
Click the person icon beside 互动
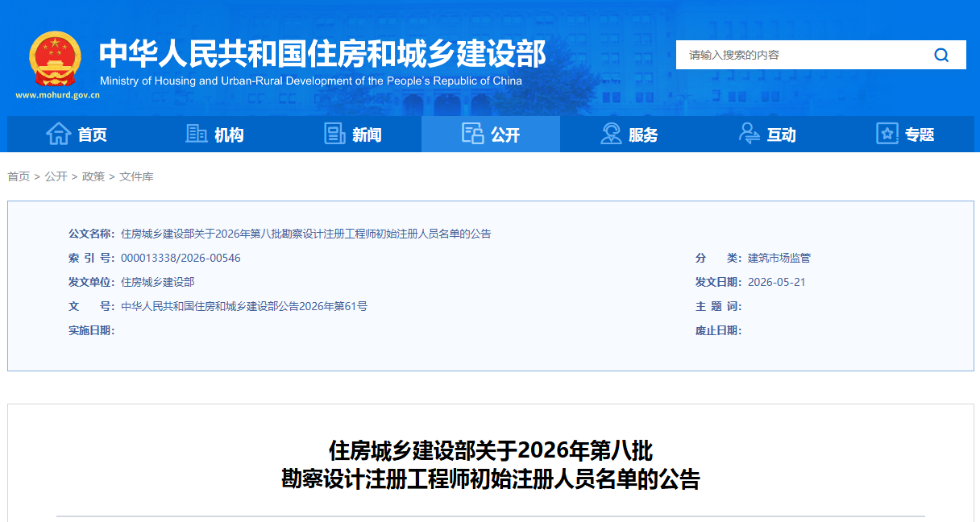(749, 134)
